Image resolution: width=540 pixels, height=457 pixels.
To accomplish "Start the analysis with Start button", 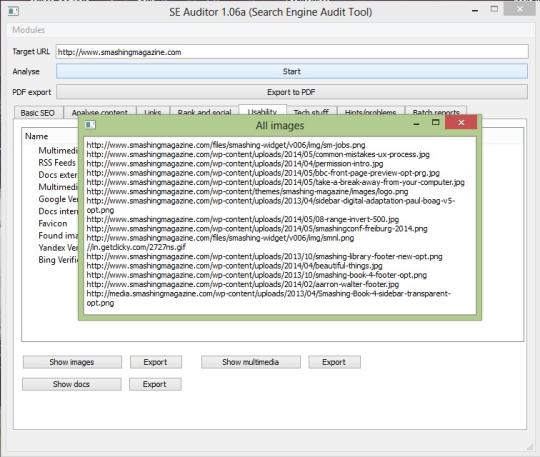I will coord(292,72).
